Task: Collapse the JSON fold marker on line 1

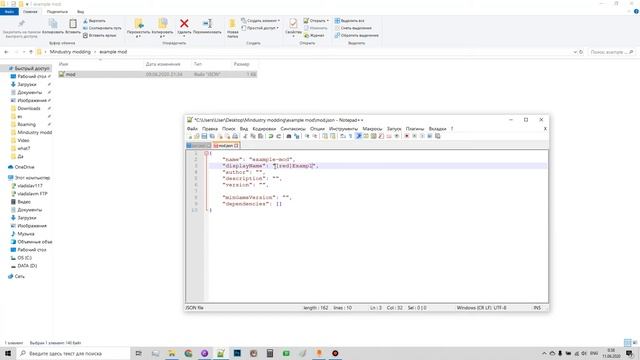Action: (206, 153)
